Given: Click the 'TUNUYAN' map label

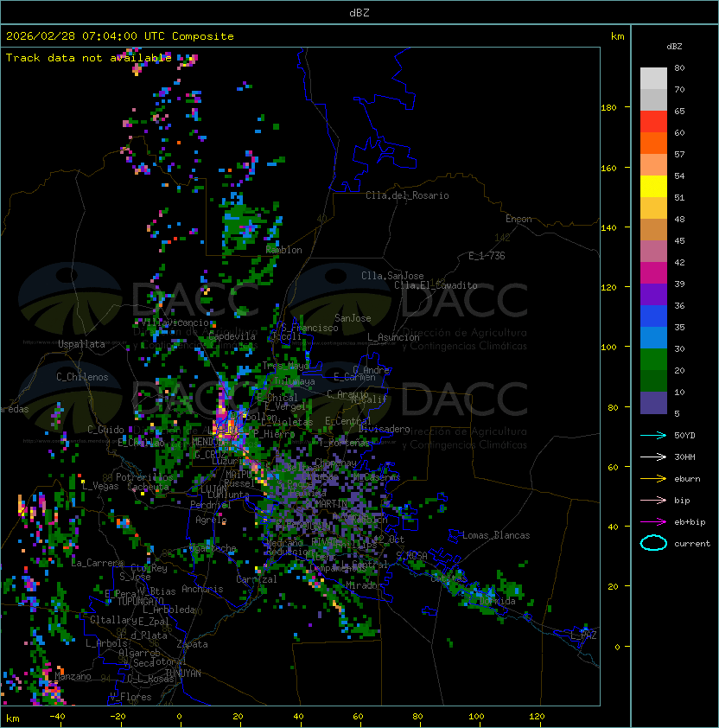Looking at the screenshot, I should coord(183,674).
